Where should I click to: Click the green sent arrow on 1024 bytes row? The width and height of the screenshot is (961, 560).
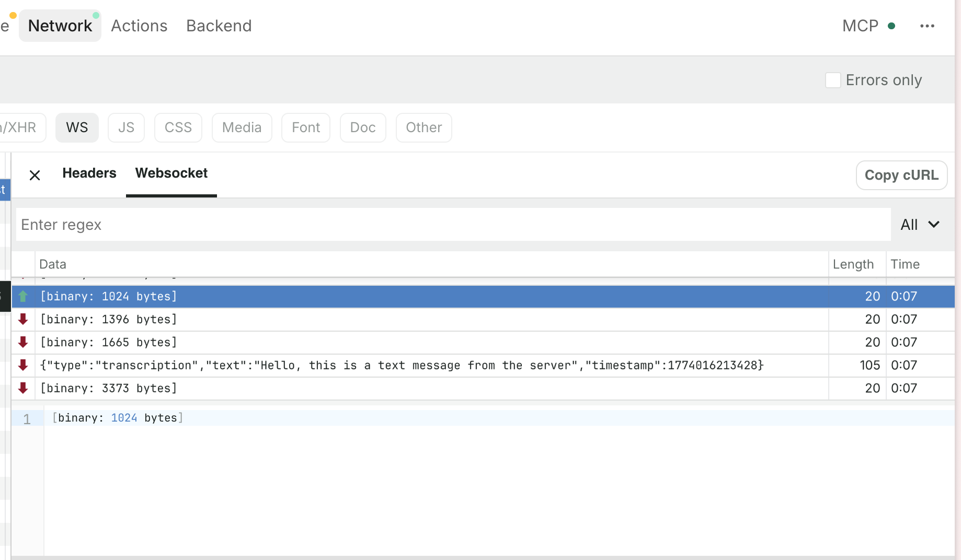23,296
